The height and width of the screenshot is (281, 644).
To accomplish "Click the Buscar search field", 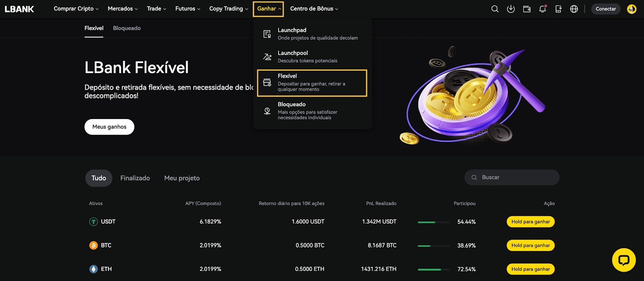I will (512, 177).
